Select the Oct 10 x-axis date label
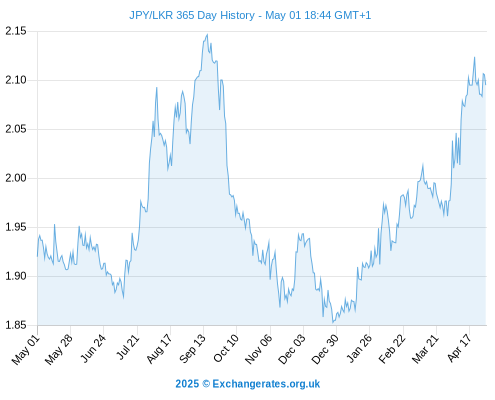 tap(226, 348)
